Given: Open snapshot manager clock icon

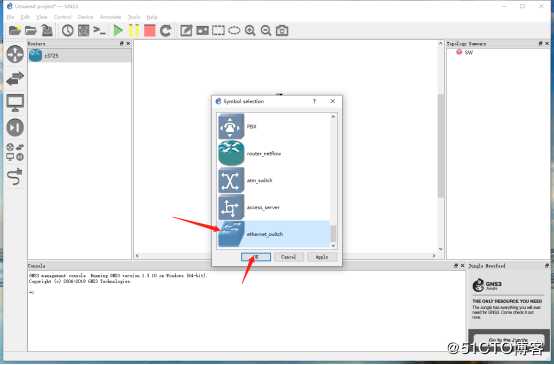Looking at the screenshot, I should click(67, 30).
